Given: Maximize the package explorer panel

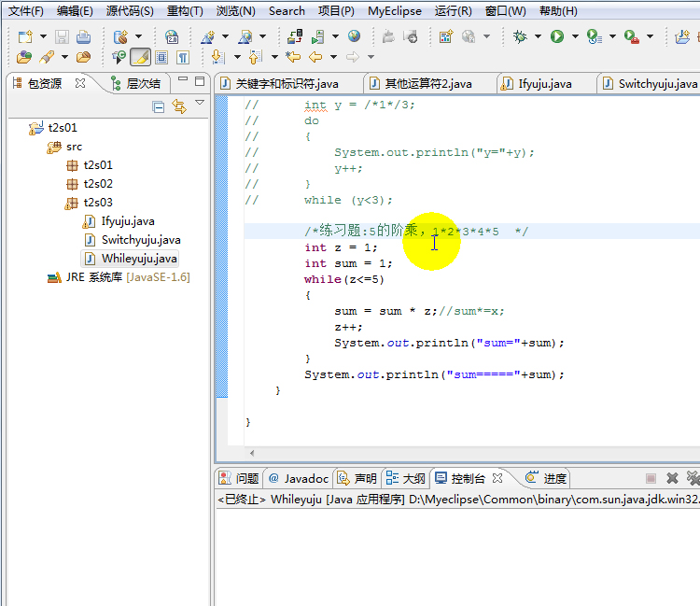Looking at the screenshot, I should pos(200,81).
